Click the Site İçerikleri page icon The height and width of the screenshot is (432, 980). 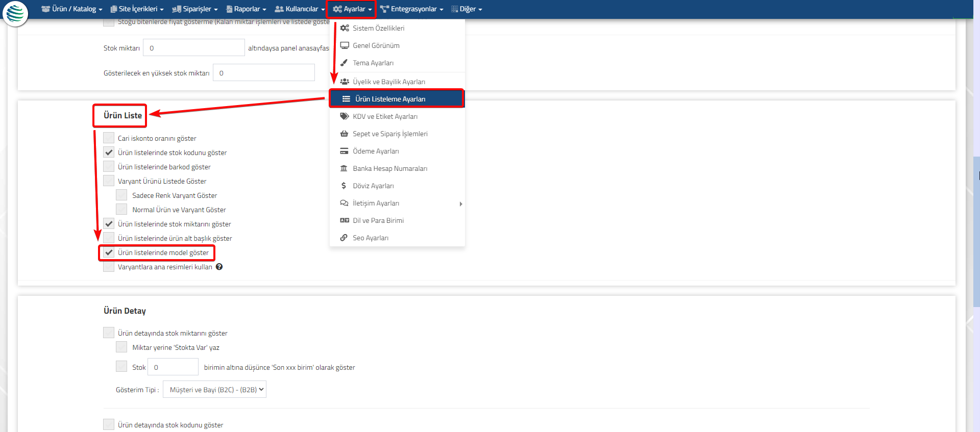pos(114,9)
